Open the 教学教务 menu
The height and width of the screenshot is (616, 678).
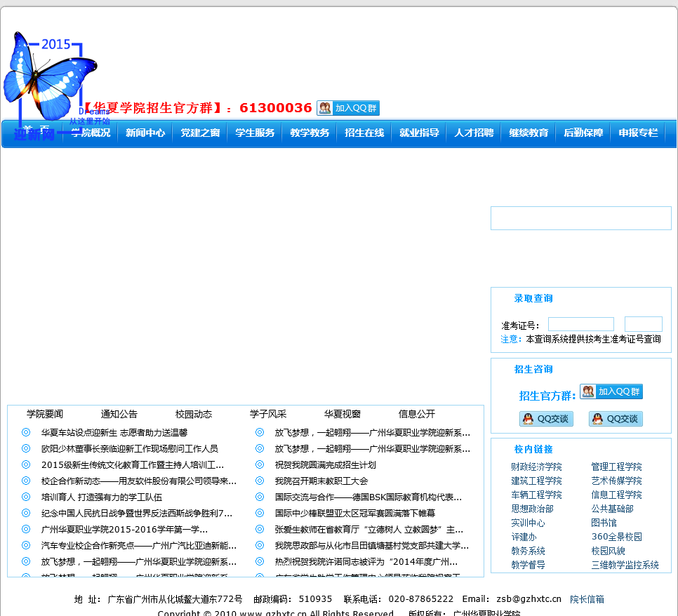click(310, 133)
